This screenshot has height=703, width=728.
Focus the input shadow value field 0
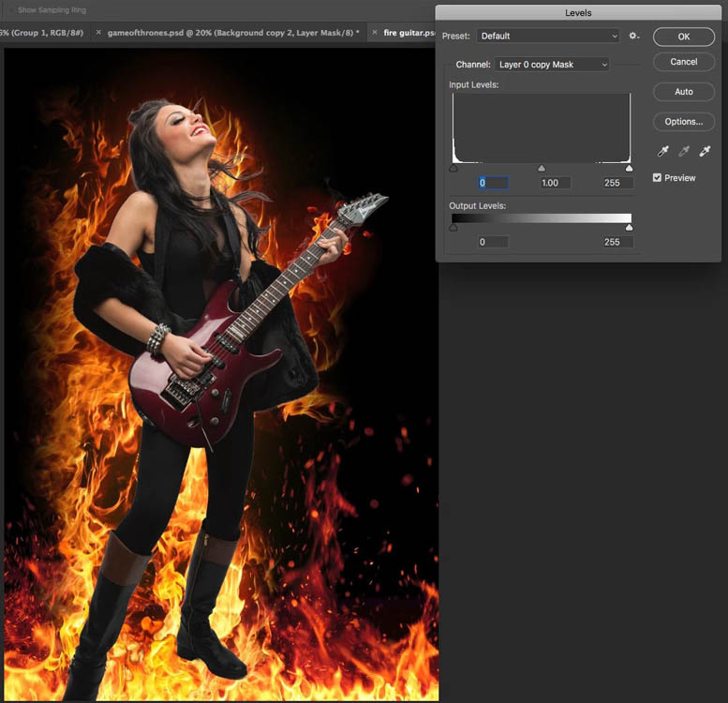point(493,183)
